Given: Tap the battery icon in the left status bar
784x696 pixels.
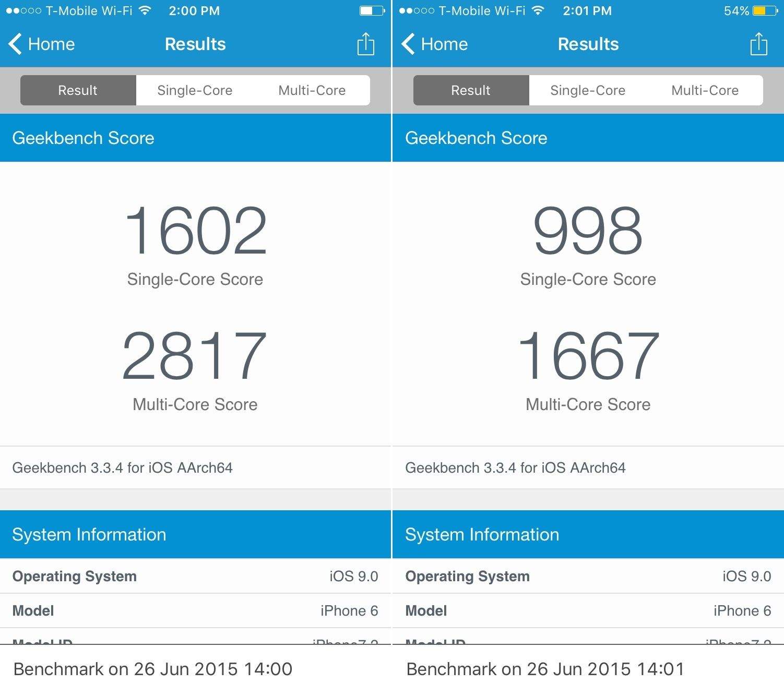Looking at the screenshot, I should [x=372, y=10].
